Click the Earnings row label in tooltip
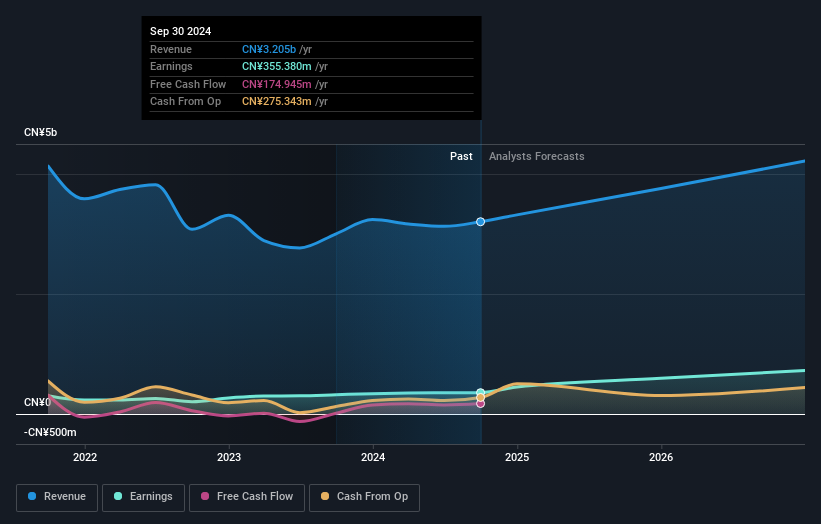This screenshot has width=821, height=524. pos(171,66)
